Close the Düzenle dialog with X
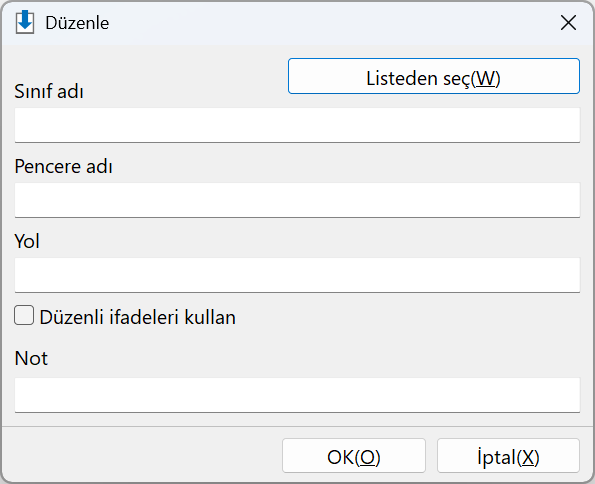Screen dimensions: 595x484 point(568,23)
